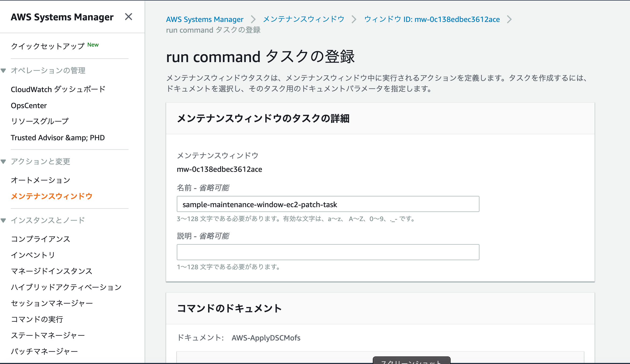The image size is (630, 364).
Task: Open クイックセットアップ in sidebar
Action: point(48,46)
